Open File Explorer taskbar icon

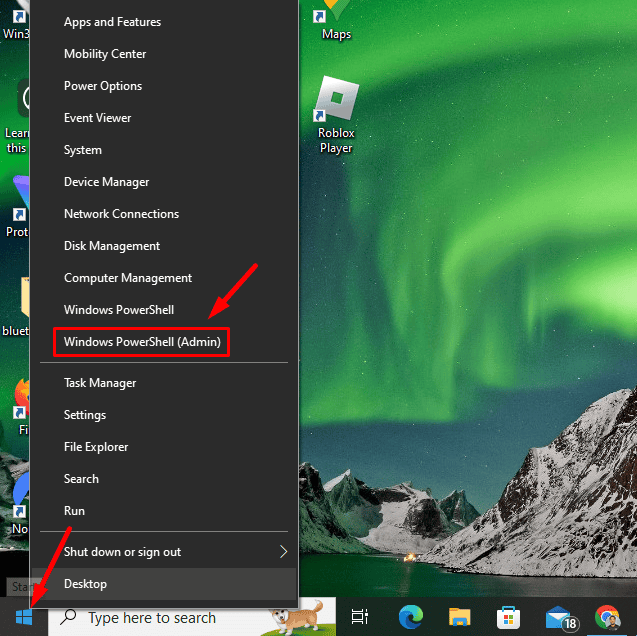click(x=459, y=617)
